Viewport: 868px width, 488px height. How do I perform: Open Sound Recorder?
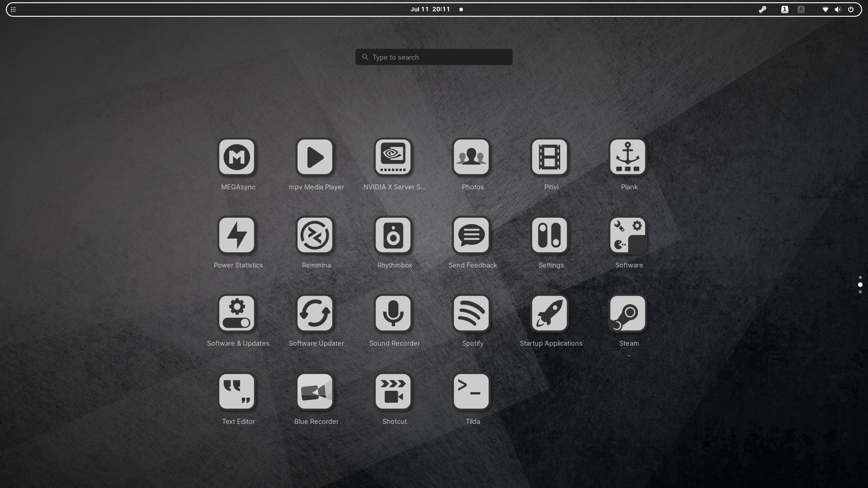(x=393, y=313)
